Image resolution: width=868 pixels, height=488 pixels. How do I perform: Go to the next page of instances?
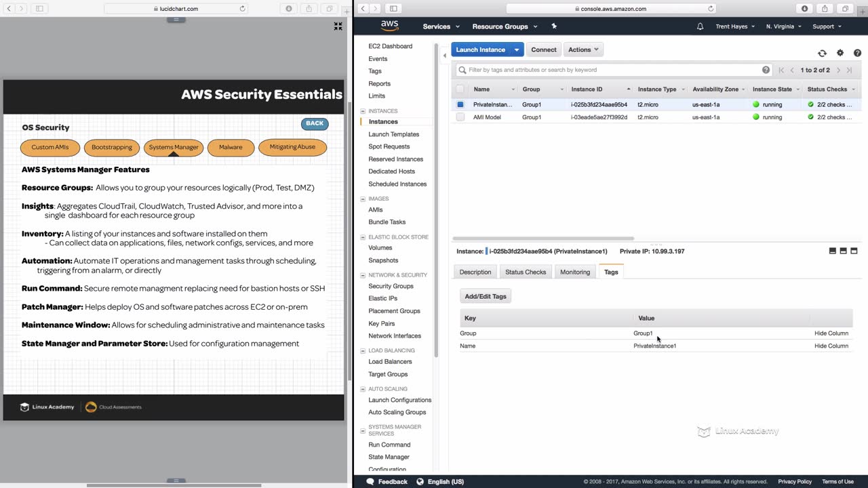[x=838, y=70]
